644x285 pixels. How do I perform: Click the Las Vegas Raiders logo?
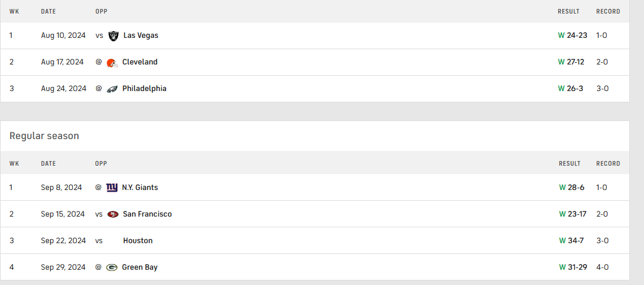pyautogui.click(x=114, y=36)
